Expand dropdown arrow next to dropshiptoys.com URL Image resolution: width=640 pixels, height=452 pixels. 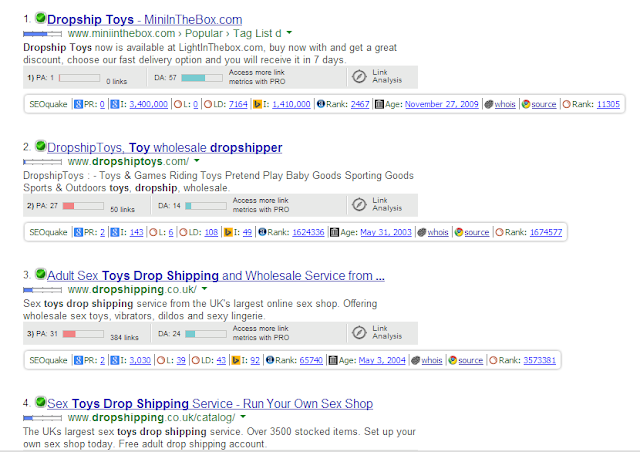(x=197, y=161)
